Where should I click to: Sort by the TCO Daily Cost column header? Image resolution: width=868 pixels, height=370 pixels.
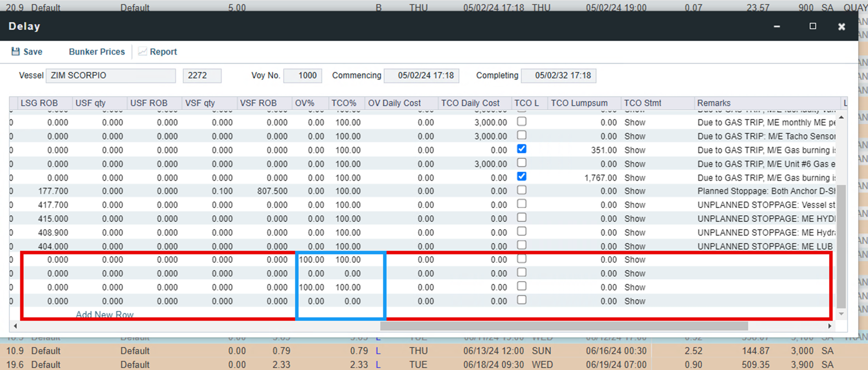[470, 103]
